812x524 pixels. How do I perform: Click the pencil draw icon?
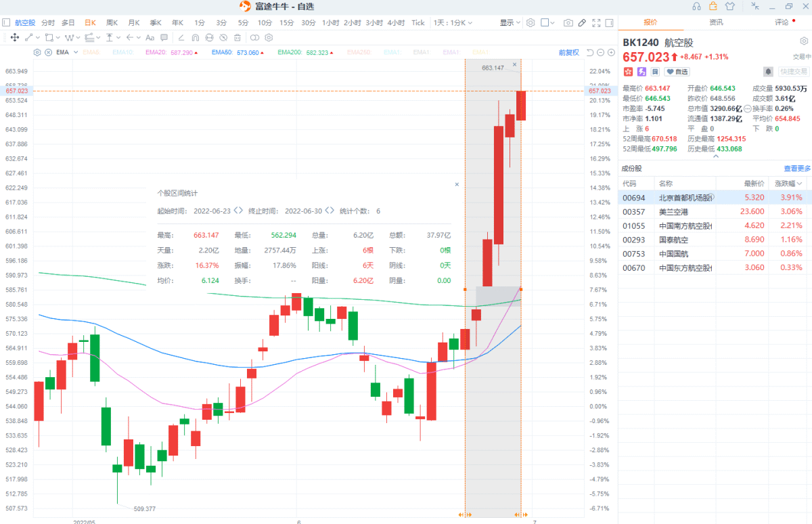coord(582,23)
